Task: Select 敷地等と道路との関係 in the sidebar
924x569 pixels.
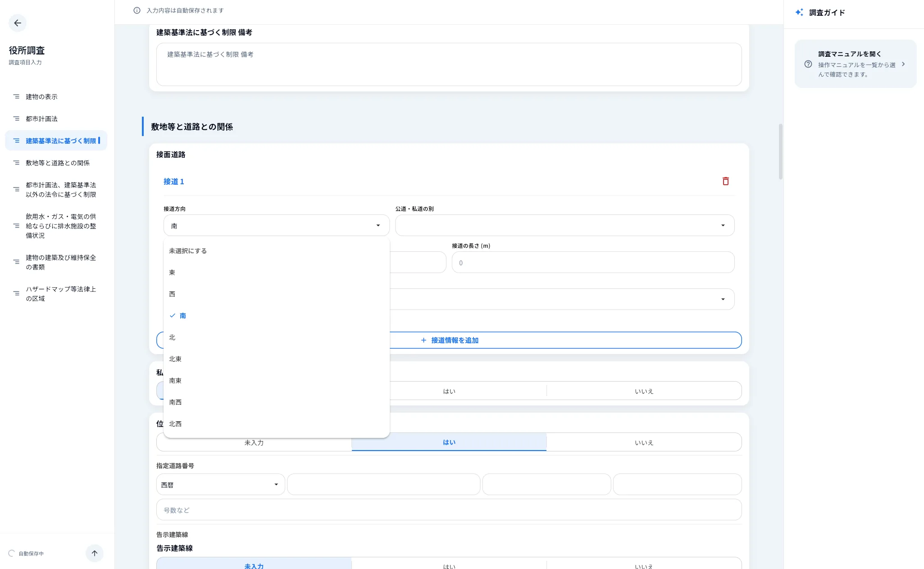Action: 59,163
